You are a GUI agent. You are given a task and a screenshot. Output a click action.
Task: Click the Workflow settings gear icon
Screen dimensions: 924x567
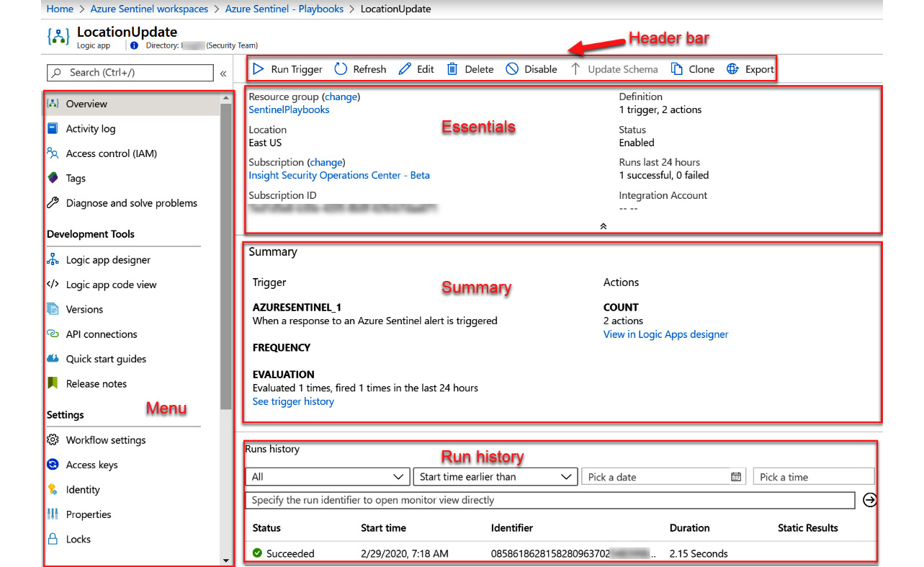53,439
